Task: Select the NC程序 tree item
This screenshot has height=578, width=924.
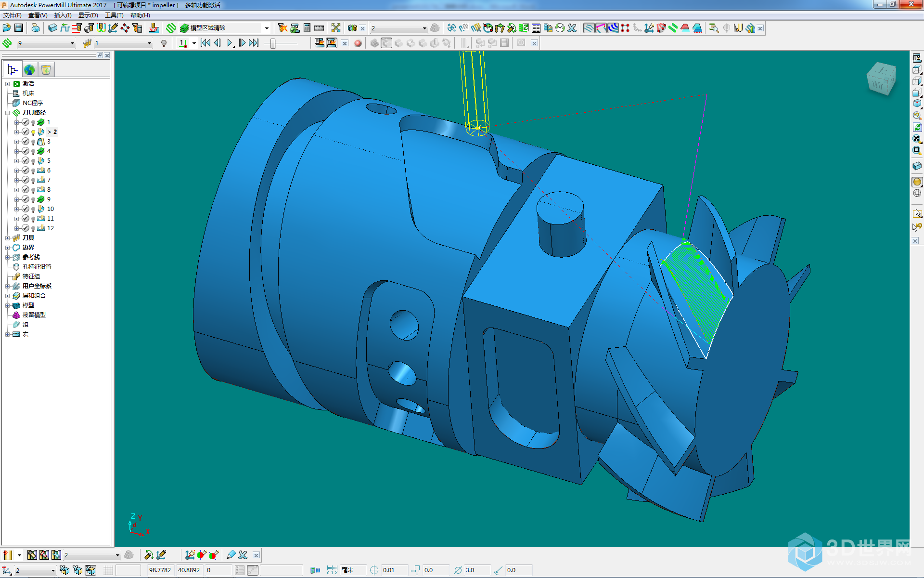Action: pos(33,103)
